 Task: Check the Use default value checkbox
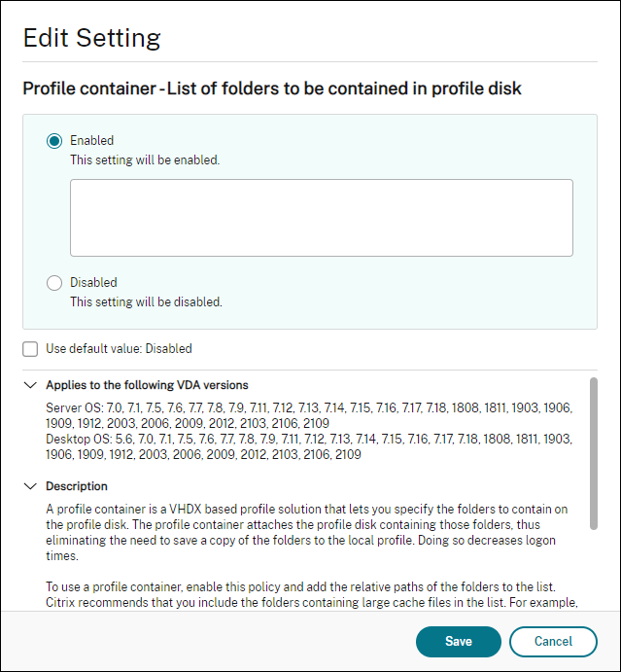pyautogui.click(x=30, y=348)
